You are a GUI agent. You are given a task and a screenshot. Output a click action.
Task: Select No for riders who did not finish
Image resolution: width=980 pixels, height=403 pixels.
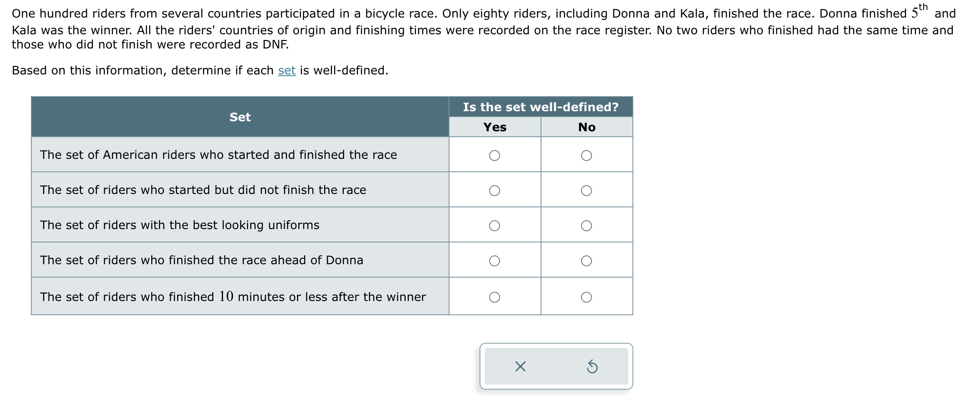[586, 191]
